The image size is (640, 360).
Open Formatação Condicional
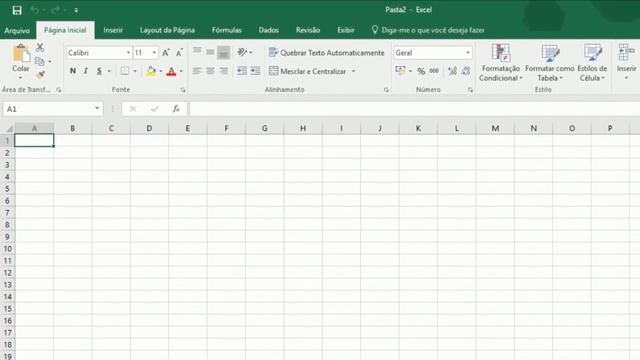(500, 63)
